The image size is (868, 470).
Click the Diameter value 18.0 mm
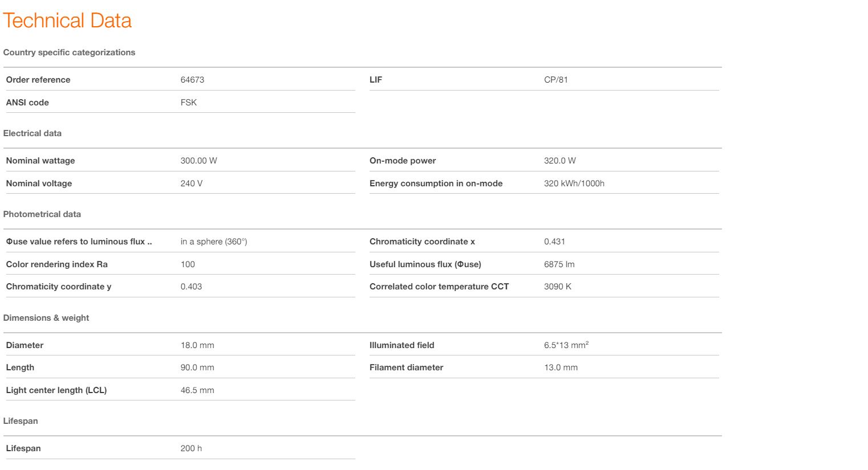point(197,345)
